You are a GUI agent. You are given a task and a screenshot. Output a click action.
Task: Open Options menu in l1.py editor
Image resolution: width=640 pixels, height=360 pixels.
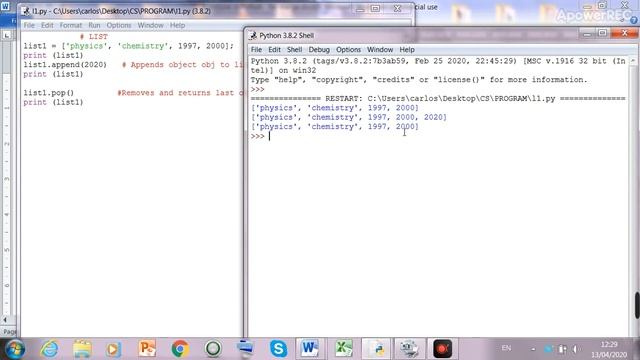119,25
